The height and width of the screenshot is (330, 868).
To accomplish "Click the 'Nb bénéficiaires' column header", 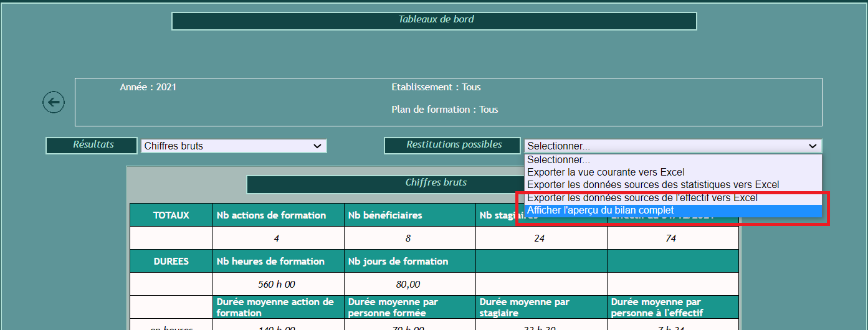I will 409,215.
